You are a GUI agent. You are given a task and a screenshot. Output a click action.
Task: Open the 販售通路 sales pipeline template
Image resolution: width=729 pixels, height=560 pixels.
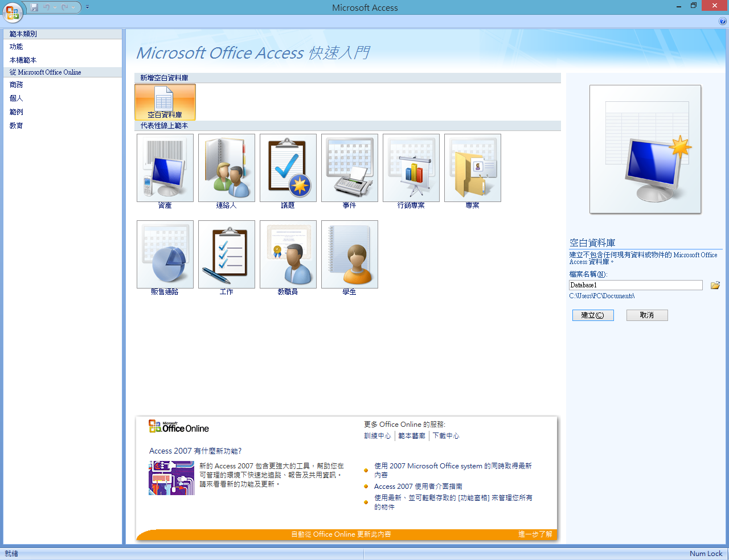point(165,254)
